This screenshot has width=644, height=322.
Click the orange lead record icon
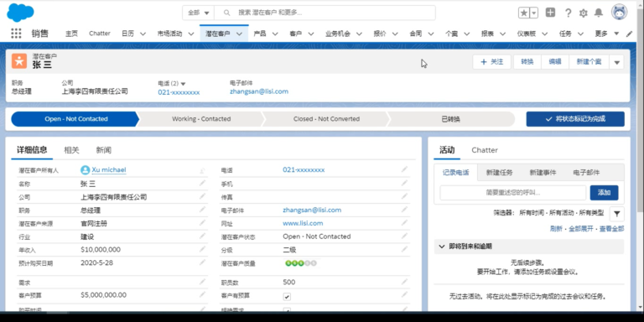pos(19,61)
